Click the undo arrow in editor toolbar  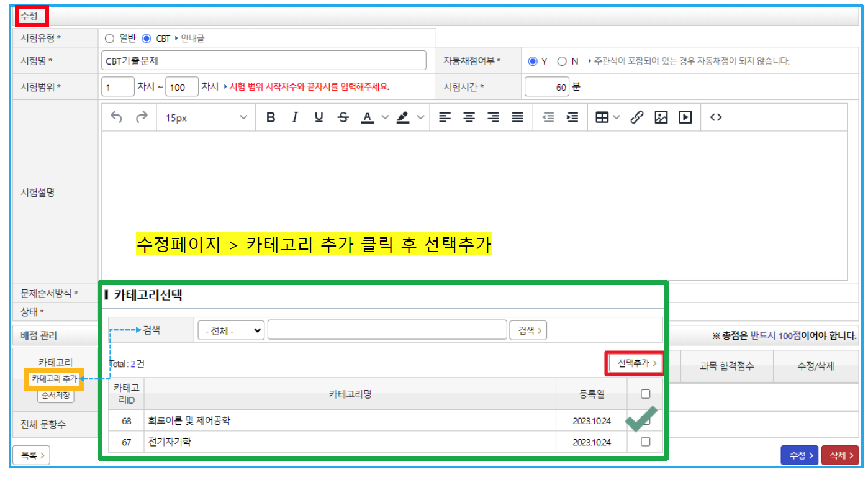(x=116, y=117)
